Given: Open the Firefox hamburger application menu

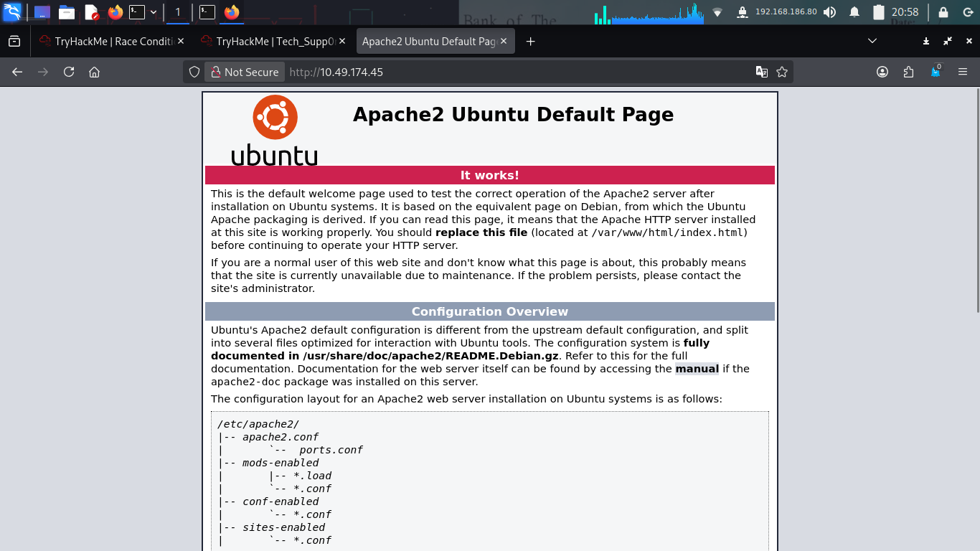Looking at the screenshot, I should 963,72.
